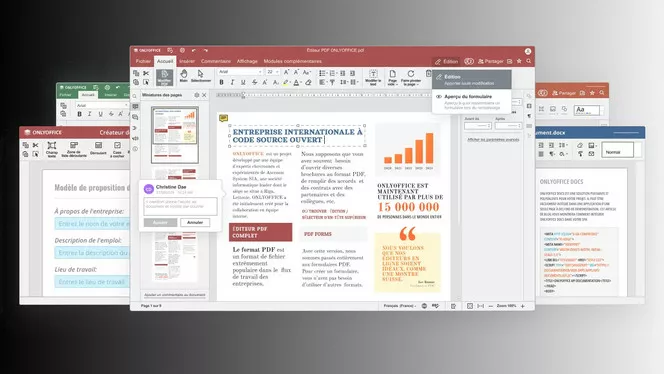Open the font color picker
The image size is (664, 374).
pos(297,82)
